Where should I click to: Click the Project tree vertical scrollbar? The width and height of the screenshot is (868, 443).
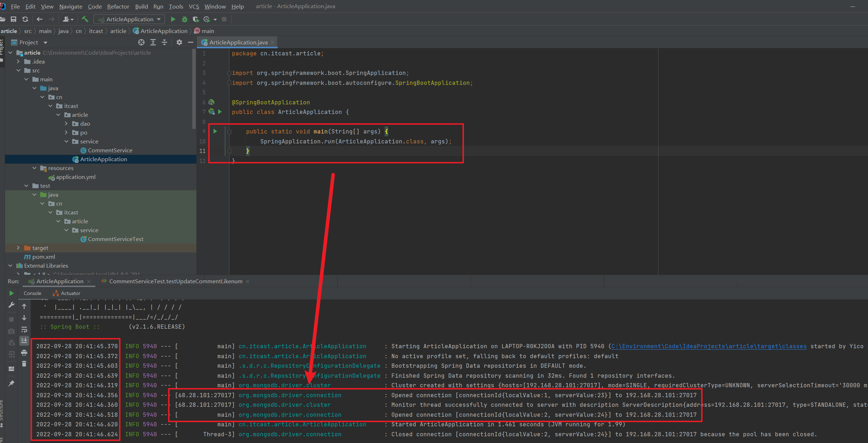click(x=194, y=89)
